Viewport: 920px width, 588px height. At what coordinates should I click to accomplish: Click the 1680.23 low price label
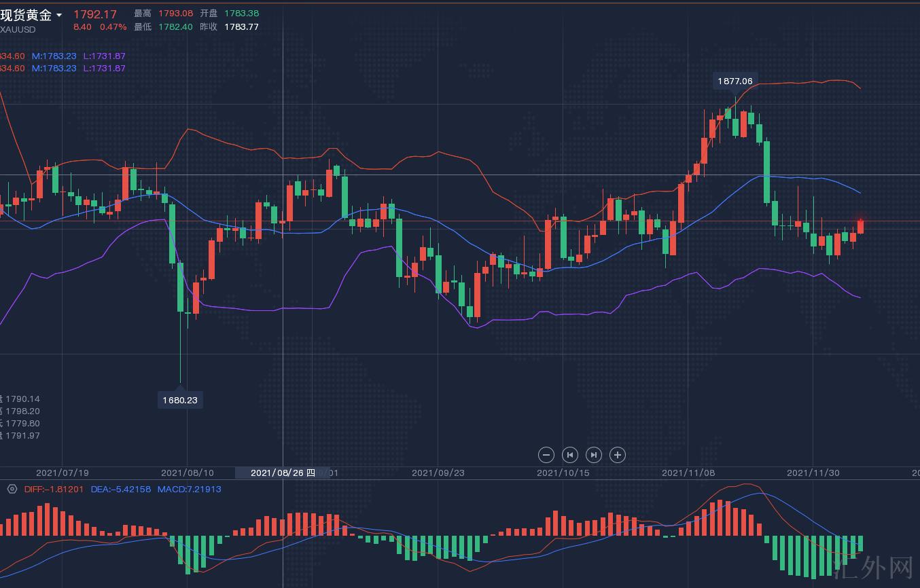pyautogui.click(x=179, y=400)
